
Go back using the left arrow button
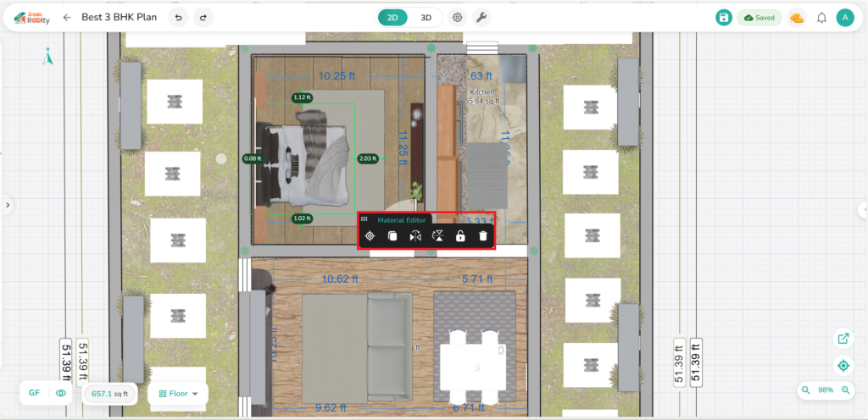coord(66,17)
